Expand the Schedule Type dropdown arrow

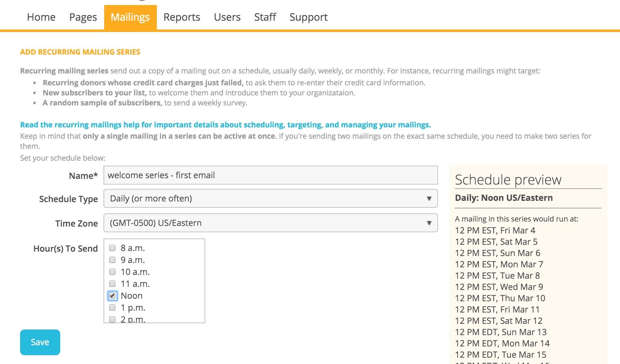pyautogui.click(x=429, y=198)
